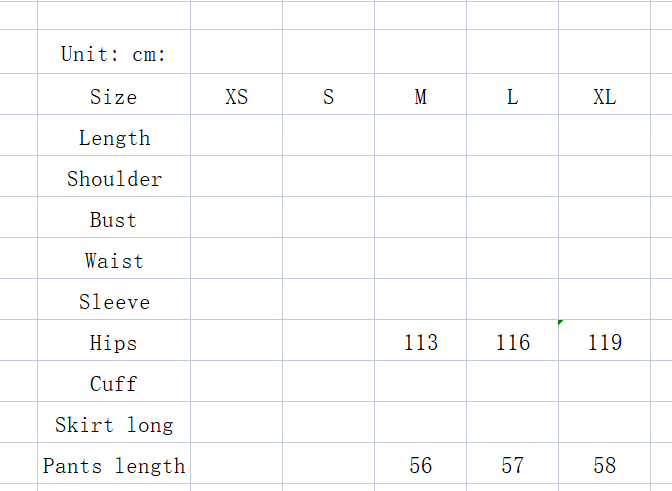The image size is (672, 491).
Task: Select the 'Sleeve' row label cell
Action: [114, 302]
